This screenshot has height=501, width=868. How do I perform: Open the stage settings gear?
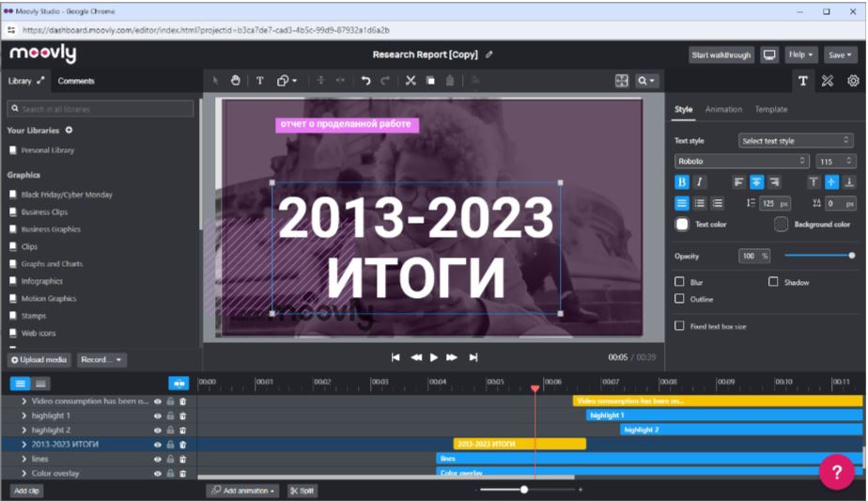[x=853, y=81]
